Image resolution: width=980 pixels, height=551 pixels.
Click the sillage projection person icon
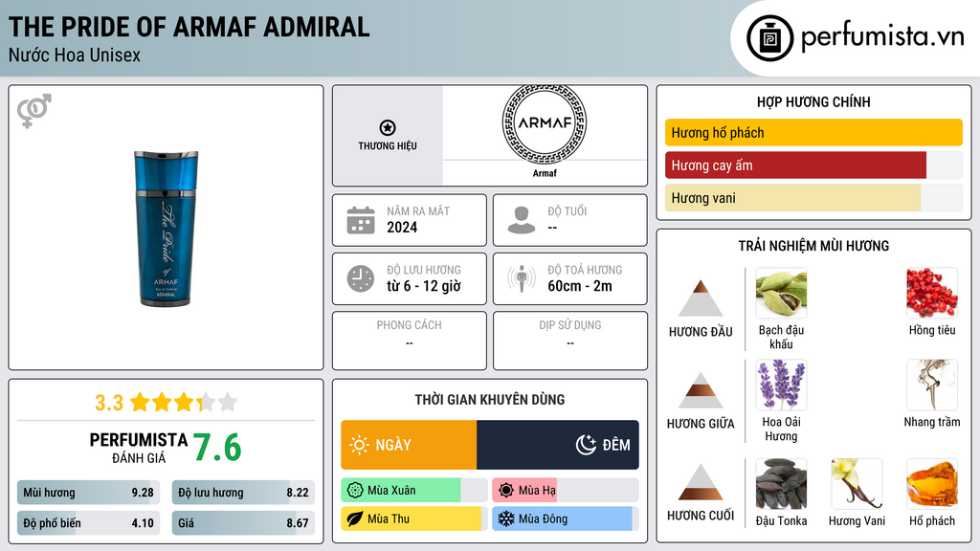tap(522, 278)
